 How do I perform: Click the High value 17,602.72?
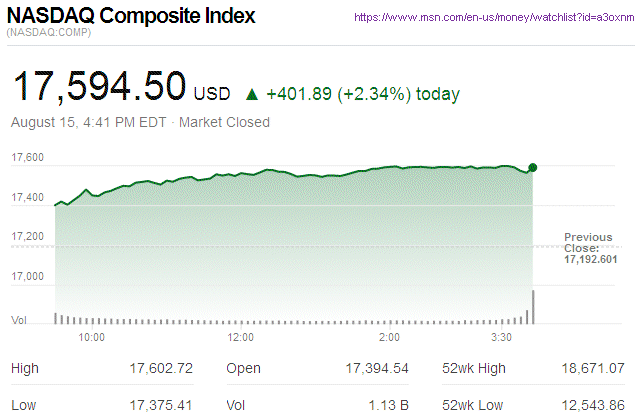coord(160,369)
